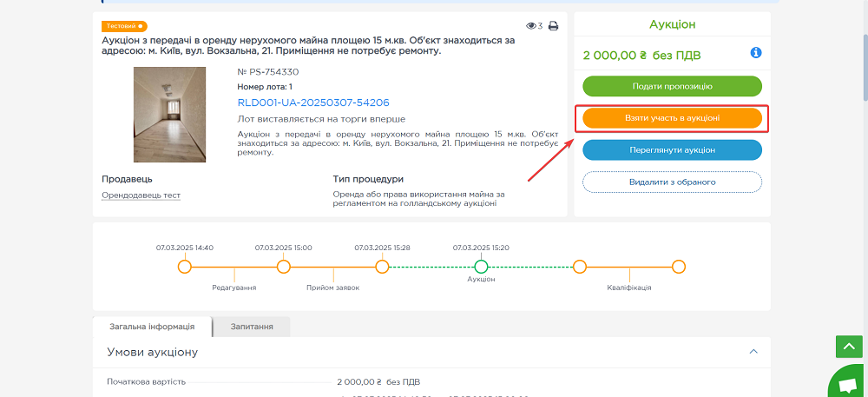Open the chat support bubble icon
Screen dimensions: 868x397
[x=846, y=383]
